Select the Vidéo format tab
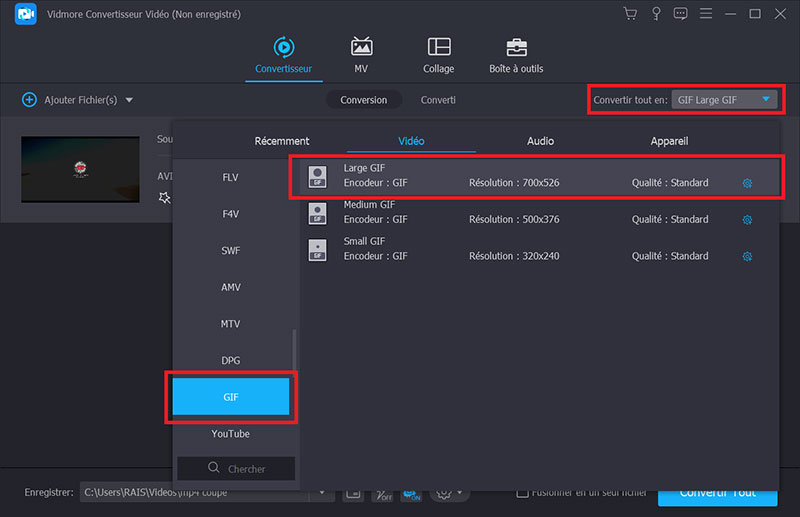This screenshot has height=517, width=800. coord(411,141)
